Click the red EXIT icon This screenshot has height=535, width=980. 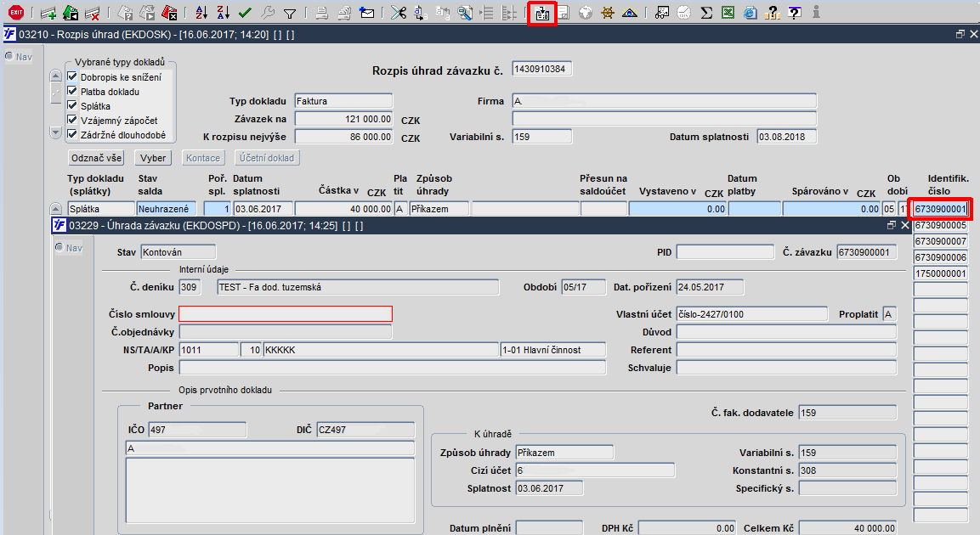(x=16, y=12)
